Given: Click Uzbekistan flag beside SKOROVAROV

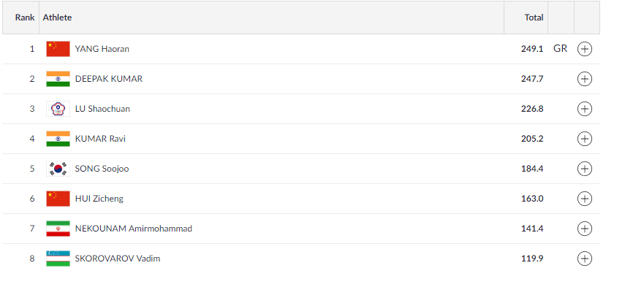Looking at the screenshot, I should [58, 259].
